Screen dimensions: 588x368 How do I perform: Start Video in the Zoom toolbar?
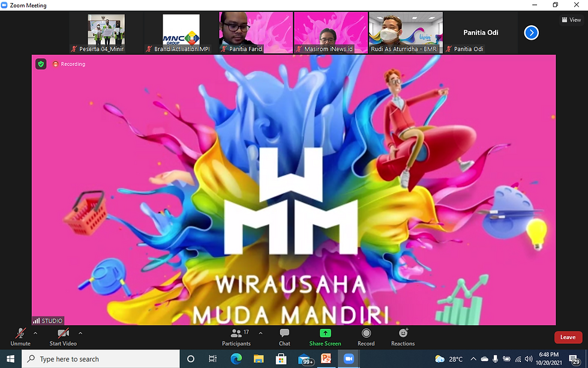63,337
